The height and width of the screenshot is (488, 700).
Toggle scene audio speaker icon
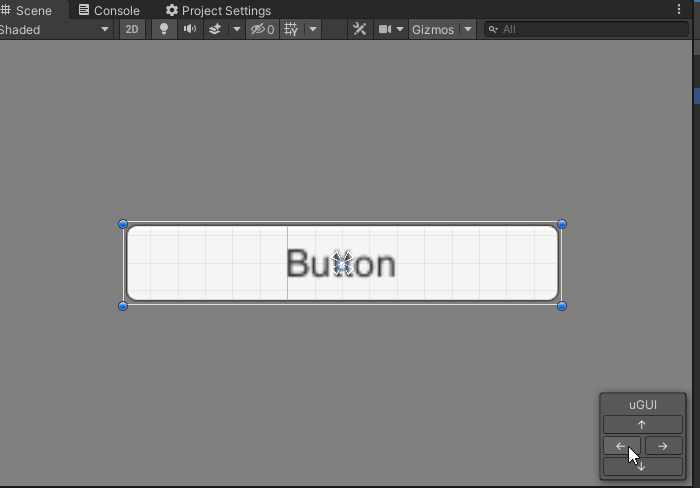[x=190, y=29]
